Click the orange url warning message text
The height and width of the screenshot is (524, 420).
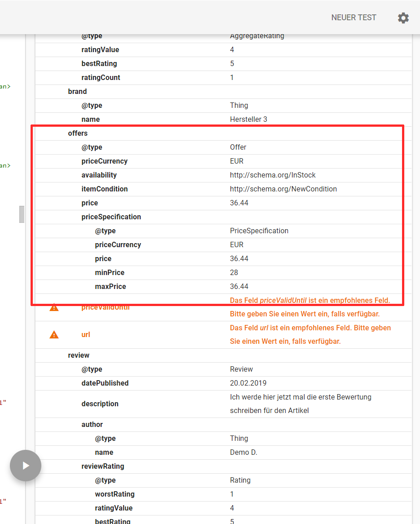[x=310, y=335]
